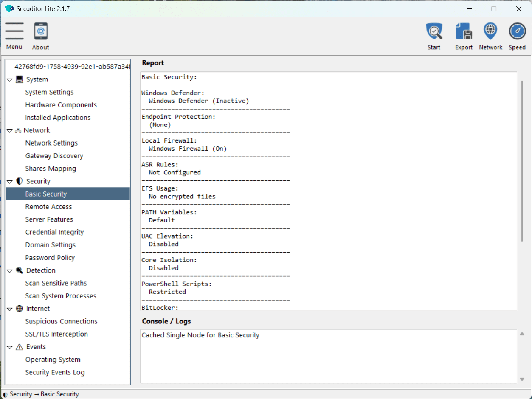Click the 'Windows Defender (Inactive)' line
532x399 pixels.
point(199,101)
